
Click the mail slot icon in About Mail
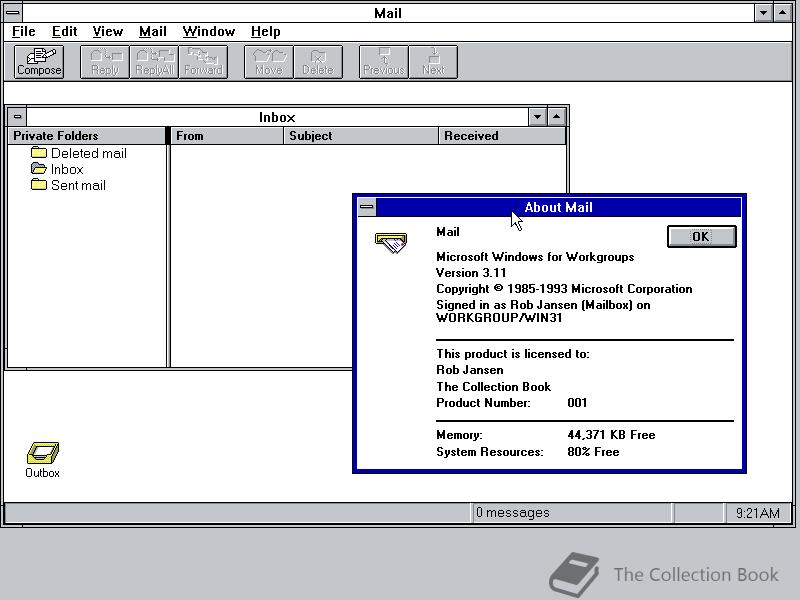[x=391, y=242]
